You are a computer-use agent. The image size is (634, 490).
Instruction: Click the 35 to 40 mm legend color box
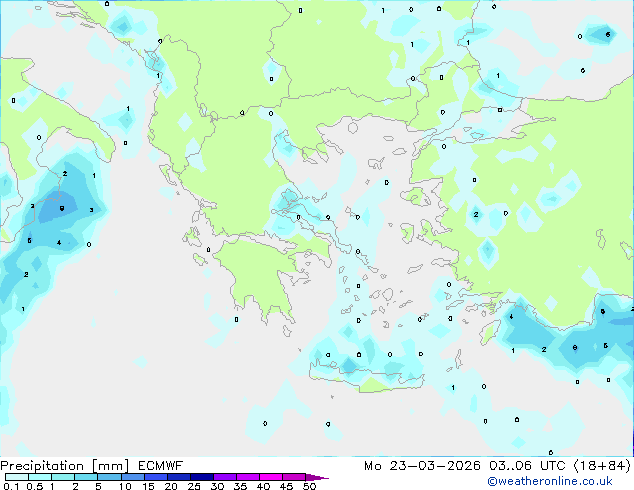coord(247,477)
